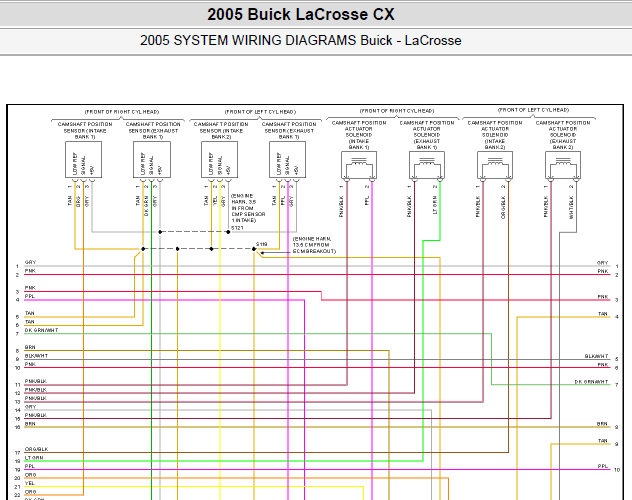Click the 2005 Buick LaCrosse CX title
This screenshot has height=500, width=632.
pyautogui.click(x=301, y=15)
